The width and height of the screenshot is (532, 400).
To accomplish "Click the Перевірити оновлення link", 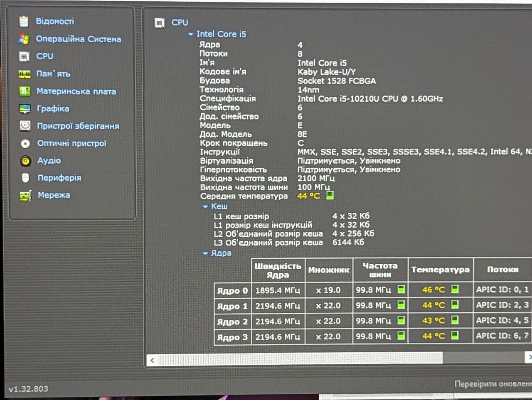I will 493,384.
